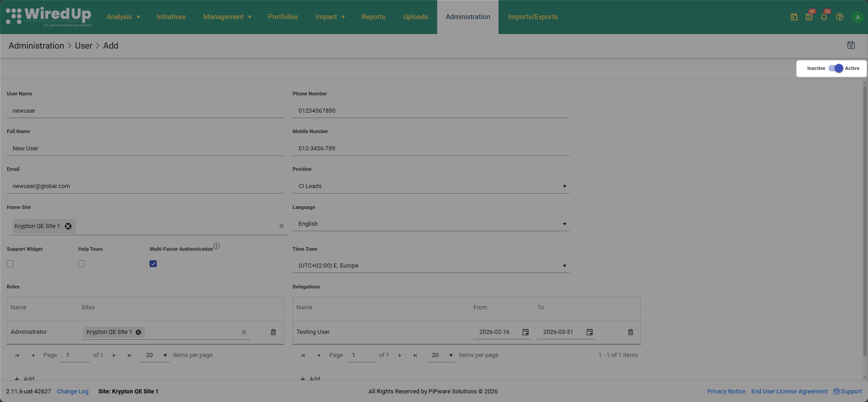Go to last page in Roles pager
The height and width of the screenshot is (402, 868).
point(130,355)
